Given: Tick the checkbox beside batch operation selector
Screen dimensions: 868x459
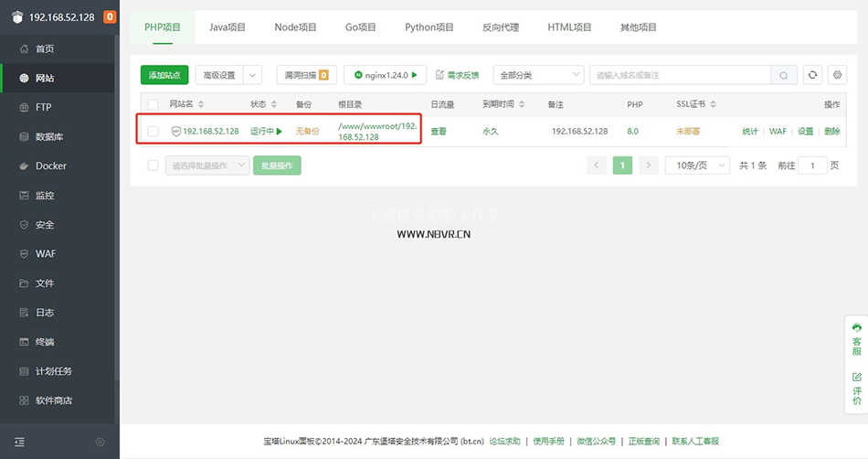Looking at the screenshot, I should coord(153,165).
